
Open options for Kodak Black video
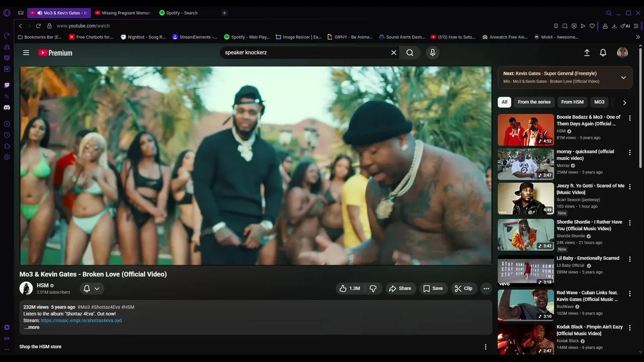pos(629,328)
